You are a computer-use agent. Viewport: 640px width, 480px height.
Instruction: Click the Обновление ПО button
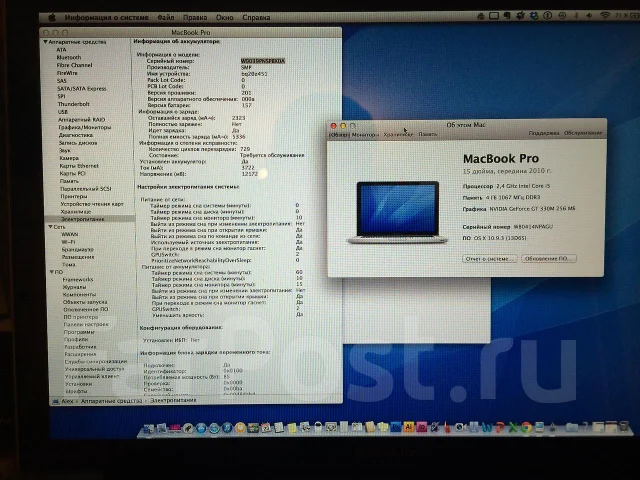(549, 259)
